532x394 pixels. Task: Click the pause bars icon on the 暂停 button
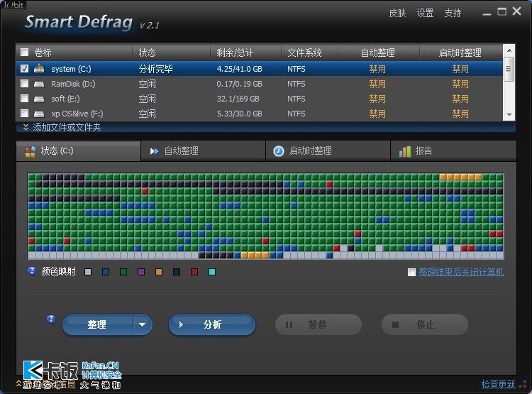pos(289,324)
